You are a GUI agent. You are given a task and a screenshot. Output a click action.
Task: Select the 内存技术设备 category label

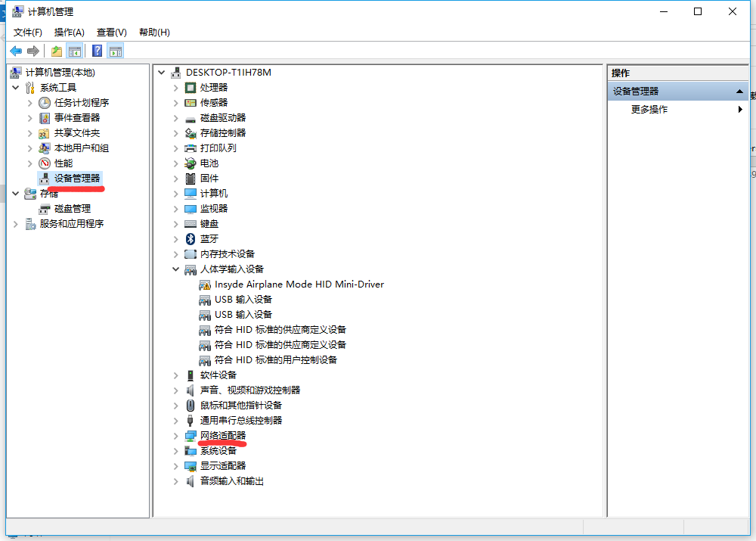227,254
